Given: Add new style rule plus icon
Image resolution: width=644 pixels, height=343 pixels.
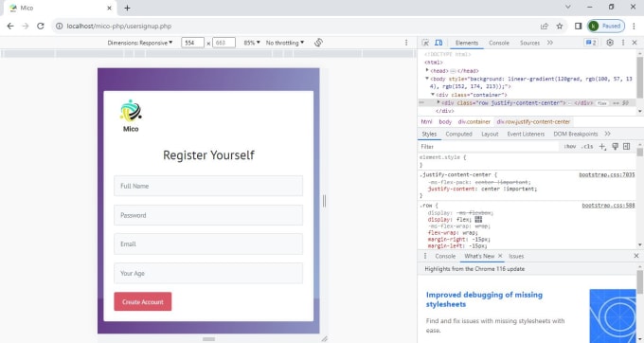Looking at the screenshot, I should click(x=602, y=146).
